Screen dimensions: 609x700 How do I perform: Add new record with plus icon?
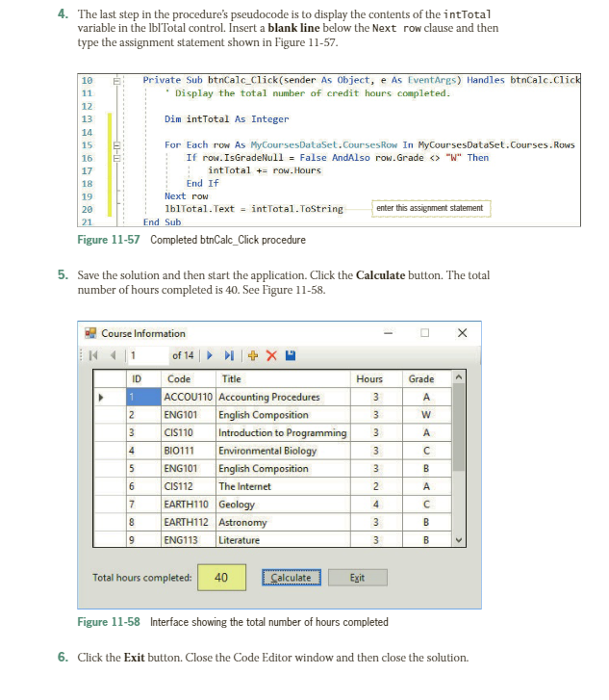coord(253,356)
